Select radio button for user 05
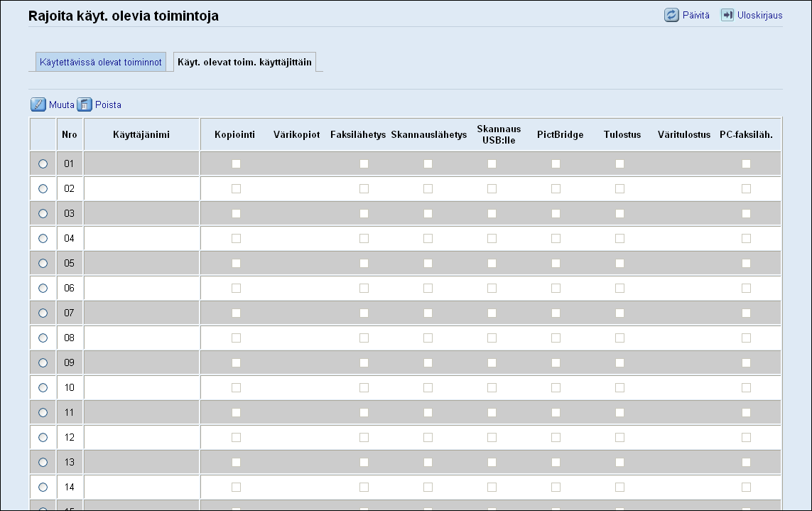Screen dimensions: 812x511 (x=43, y=263)
